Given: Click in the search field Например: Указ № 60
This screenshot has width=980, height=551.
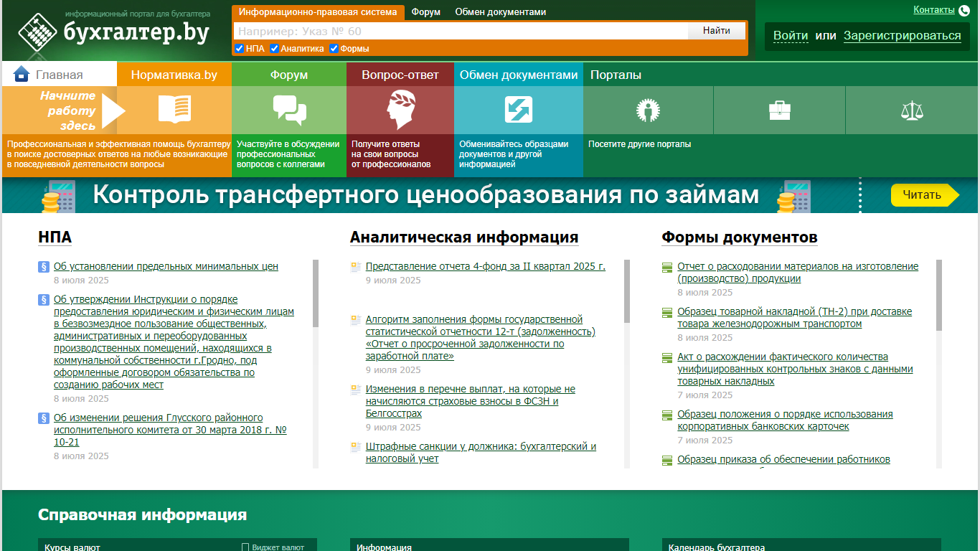Looking at the screenshot, I should click(461, 31).
